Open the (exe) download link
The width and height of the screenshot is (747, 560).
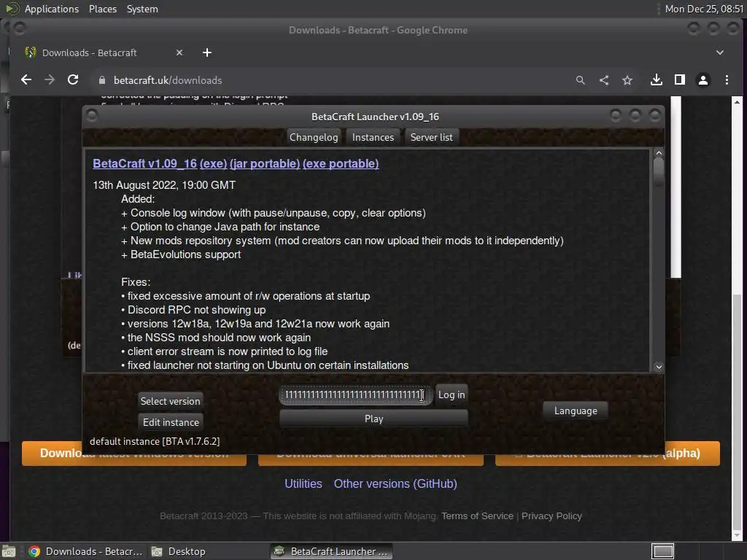pyautogui.click(x=214, y=163)
